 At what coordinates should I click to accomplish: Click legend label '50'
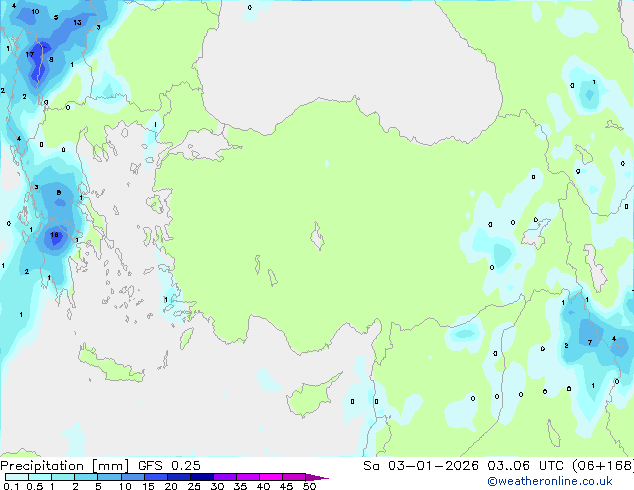point(309,486)
